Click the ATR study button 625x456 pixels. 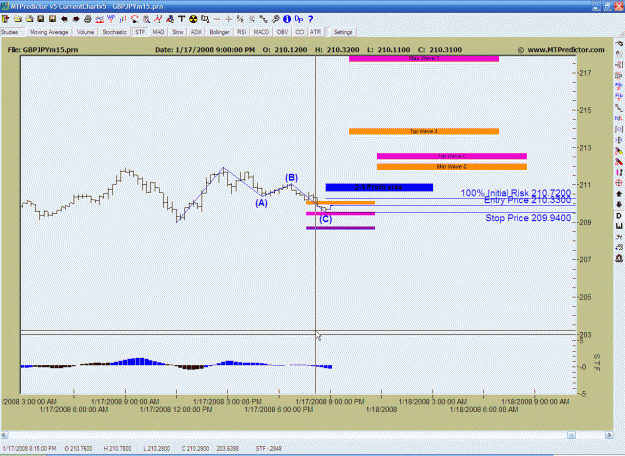coord(315,32)
